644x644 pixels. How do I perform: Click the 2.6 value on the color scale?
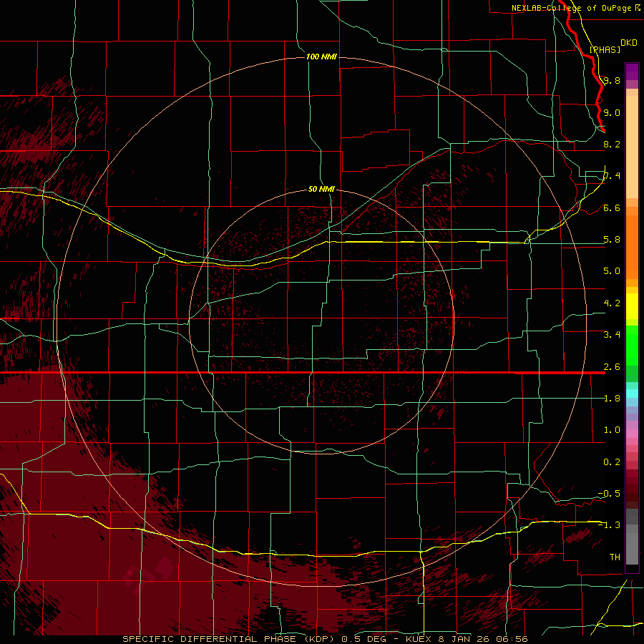coord(612,367)
